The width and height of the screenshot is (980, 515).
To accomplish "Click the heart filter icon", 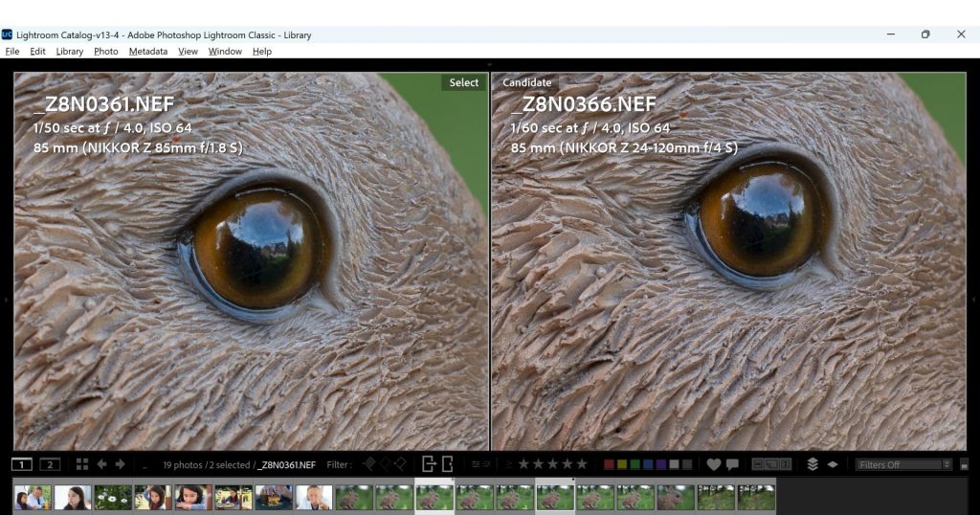I will pyautogui.click(x=714, y=464).
